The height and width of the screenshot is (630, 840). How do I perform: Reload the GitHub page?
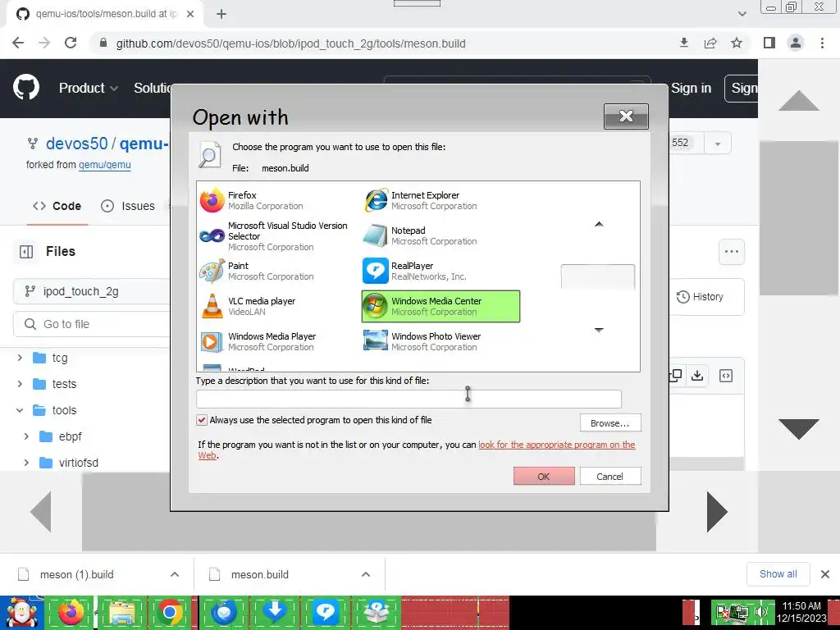click(71, 43)
